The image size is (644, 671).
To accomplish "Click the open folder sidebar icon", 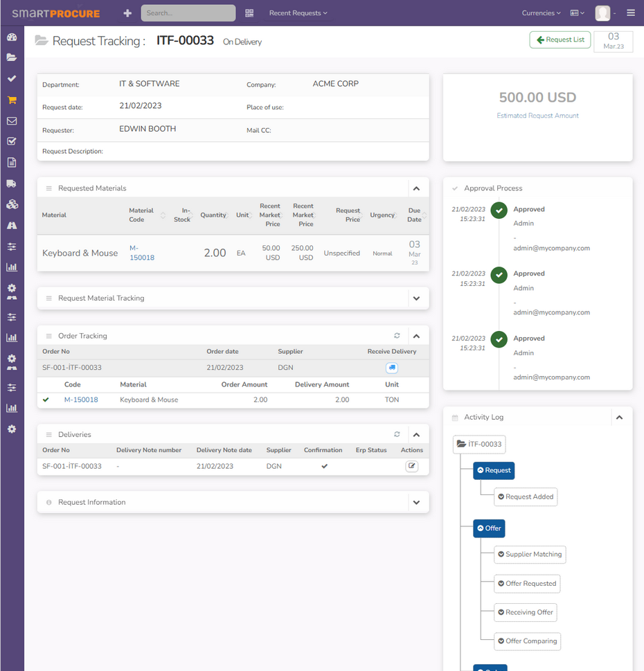I will coord(12,57).
